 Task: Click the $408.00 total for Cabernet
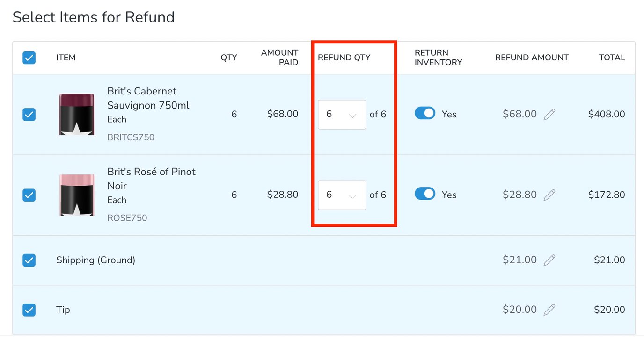coord(607,114)
